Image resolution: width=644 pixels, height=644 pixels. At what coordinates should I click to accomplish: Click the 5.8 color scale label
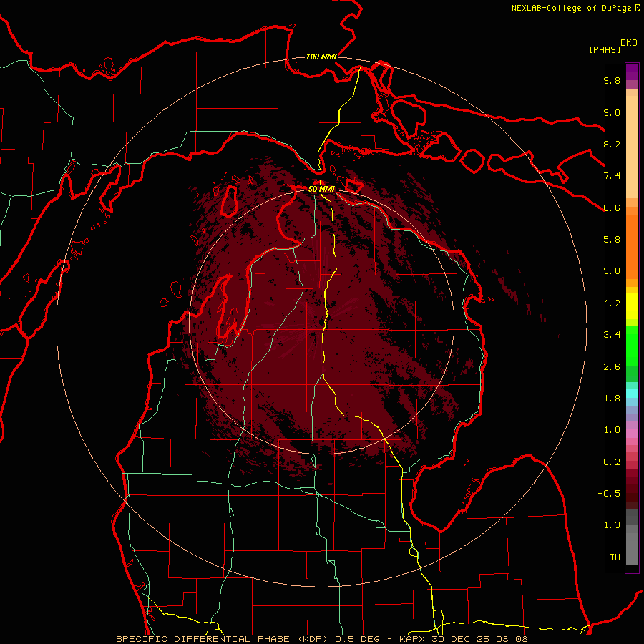(612, 240)
